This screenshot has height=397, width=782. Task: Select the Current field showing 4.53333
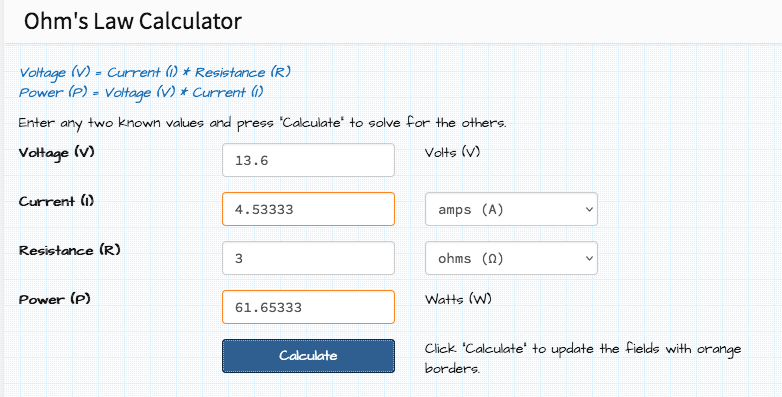[308, 209]
